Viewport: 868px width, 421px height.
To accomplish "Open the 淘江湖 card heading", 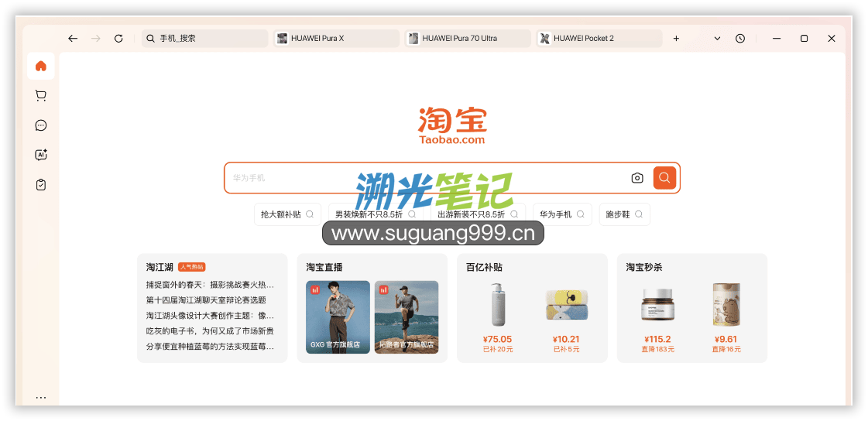I will [x=160, y=267].
